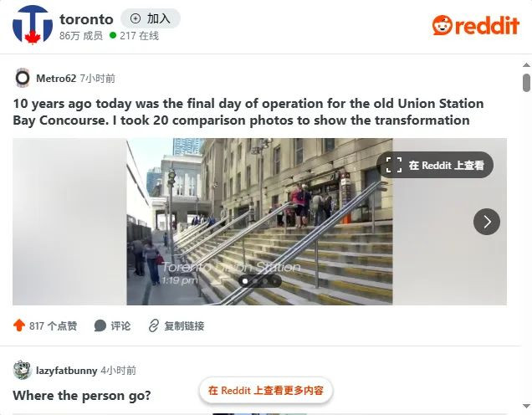This screenshot has width=532, height=415.
Task: Click the copy link chain icon
Action: pyautogui.click(x=153, y=325)
